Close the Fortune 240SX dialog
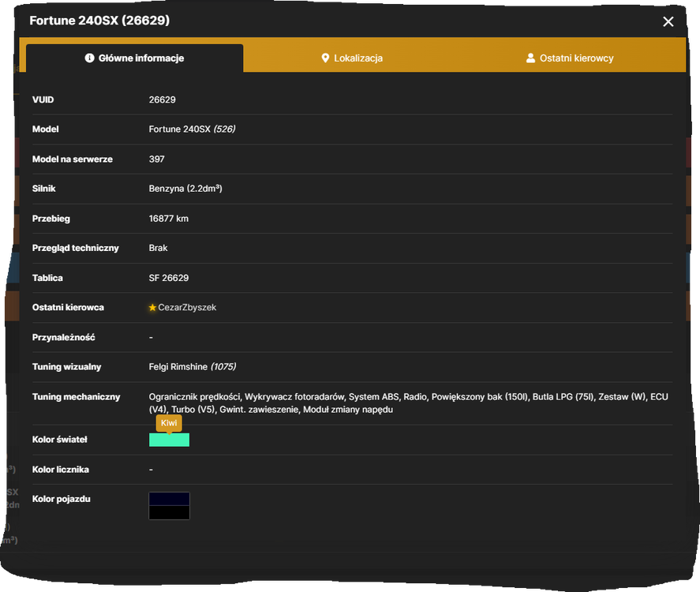The image size is (700, 592). pyautogui.click(x=668, y=21)
